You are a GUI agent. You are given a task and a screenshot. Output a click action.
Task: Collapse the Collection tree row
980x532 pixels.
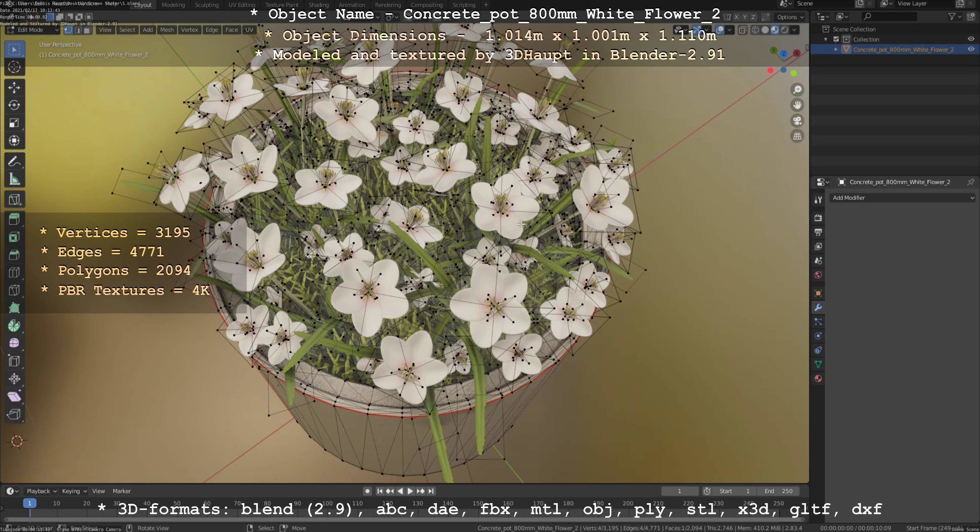click(826, 39)
